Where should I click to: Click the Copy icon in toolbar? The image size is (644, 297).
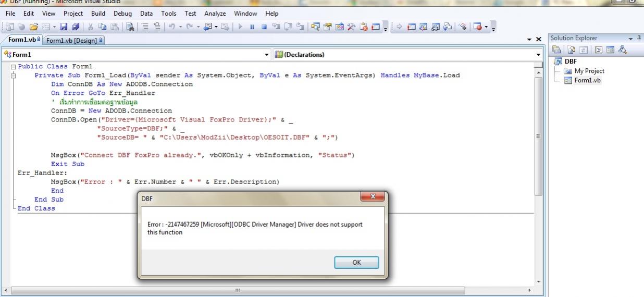tap(102, 26)
